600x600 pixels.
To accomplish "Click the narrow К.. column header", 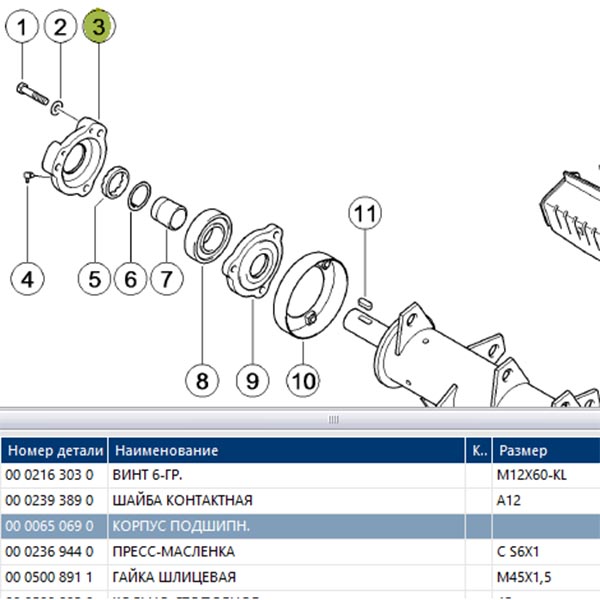I will 479,450.
